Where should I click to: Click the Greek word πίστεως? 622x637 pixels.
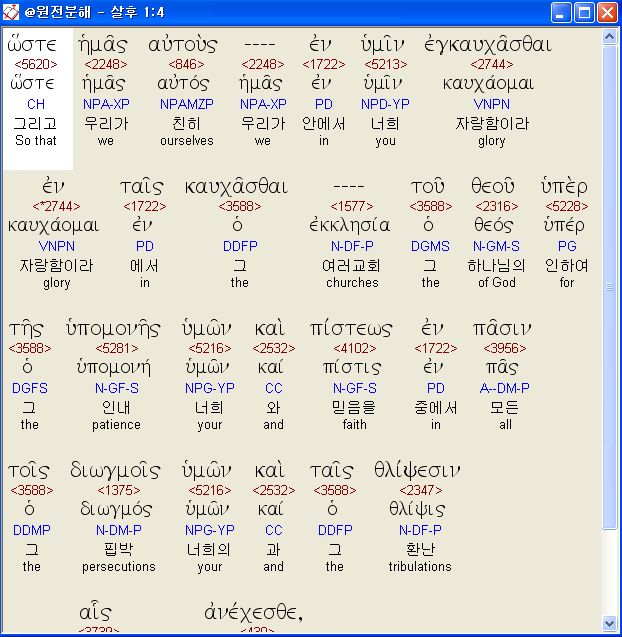[351, 329]
